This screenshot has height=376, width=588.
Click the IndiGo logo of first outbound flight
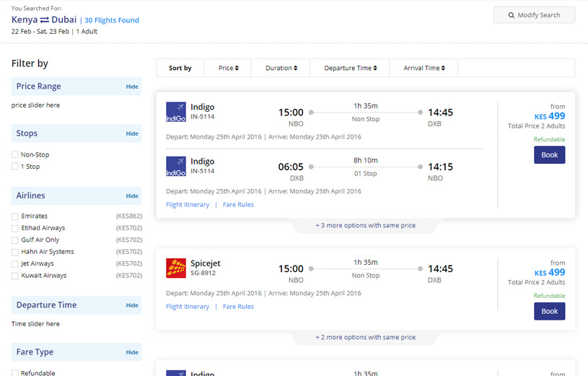click(x=176, y=112)
